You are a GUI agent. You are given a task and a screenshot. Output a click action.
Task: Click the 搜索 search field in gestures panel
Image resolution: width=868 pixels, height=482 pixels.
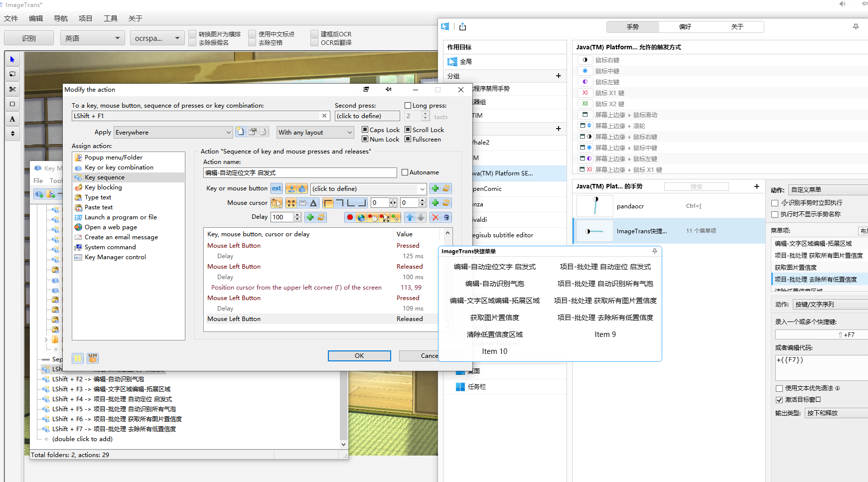coord(696,186)
